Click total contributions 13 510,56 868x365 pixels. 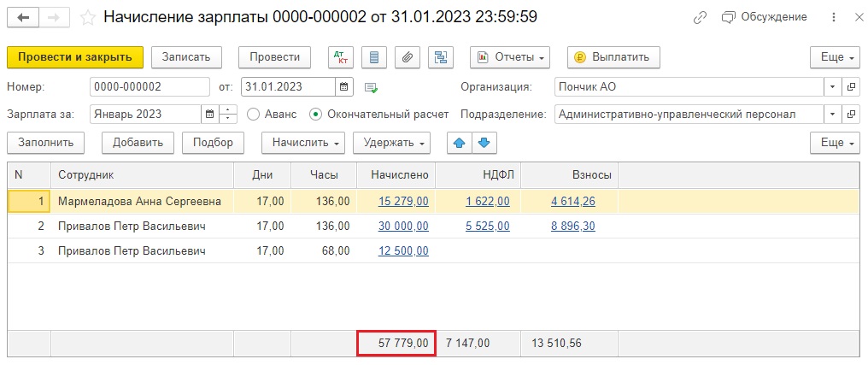[558, 344]
